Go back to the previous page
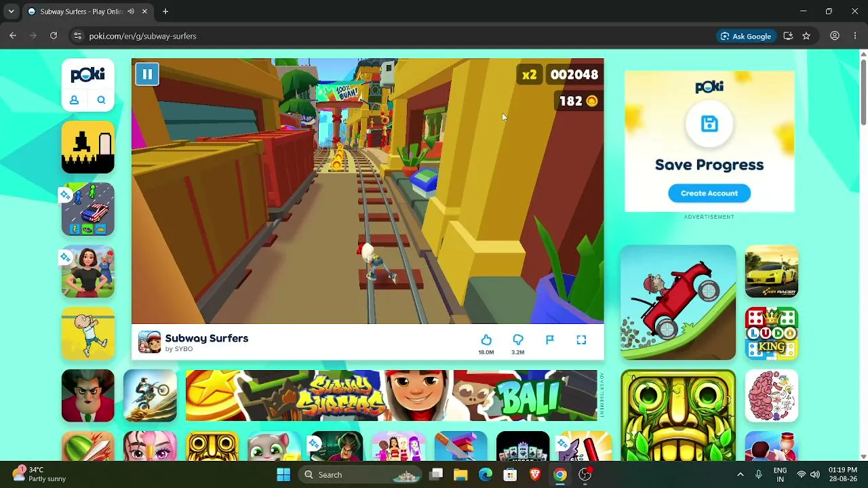Viewport: 868px width, 488px height. point(13,36)
